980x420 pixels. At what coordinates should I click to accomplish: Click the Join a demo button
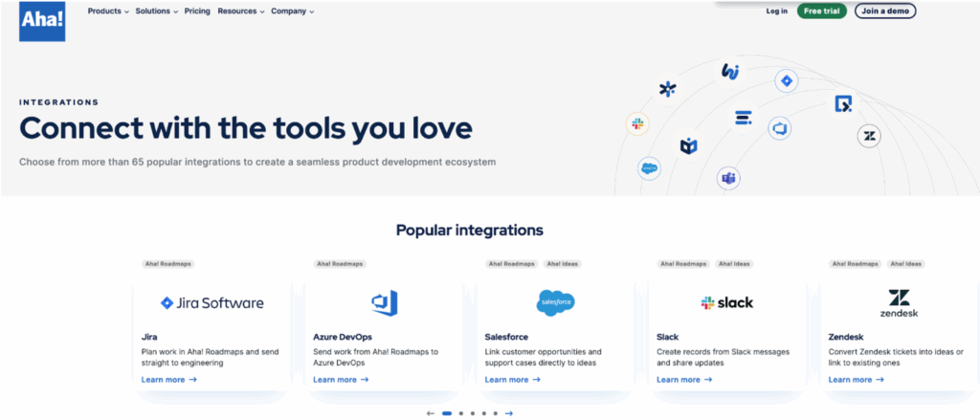[x=885, y=11]
